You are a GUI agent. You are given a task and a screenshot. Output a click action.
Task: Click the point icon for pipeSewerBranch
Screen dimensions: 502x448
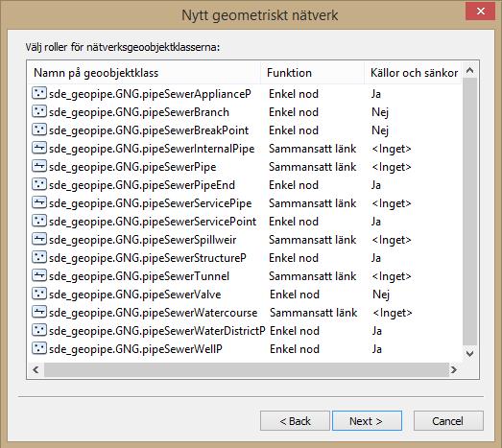tap(39, 111)
